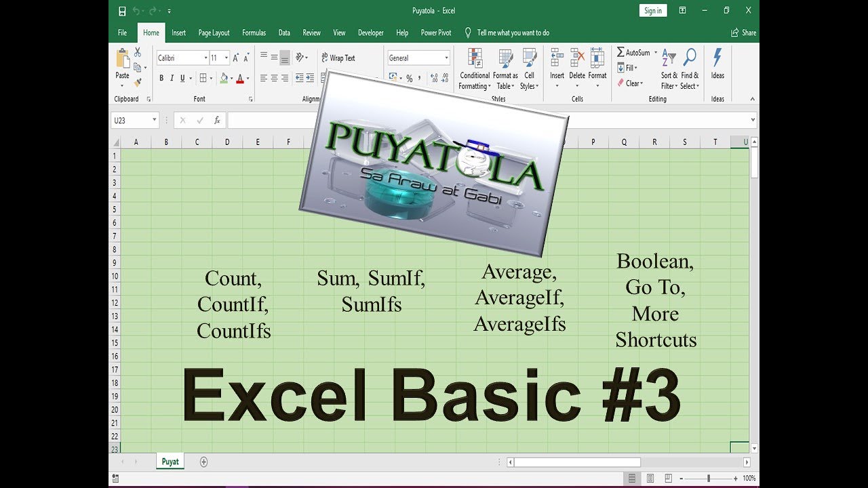This screenshot has height=488, width=868.
Task: Click the Insert cells icon
Action: pos(557,57)
